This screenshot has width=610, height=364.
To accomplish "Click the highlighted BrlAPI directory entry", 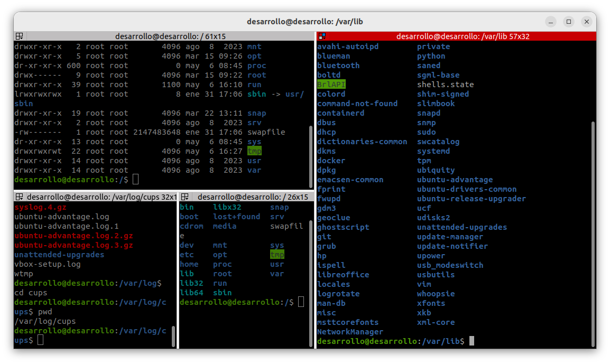I will tap(331, 85).
